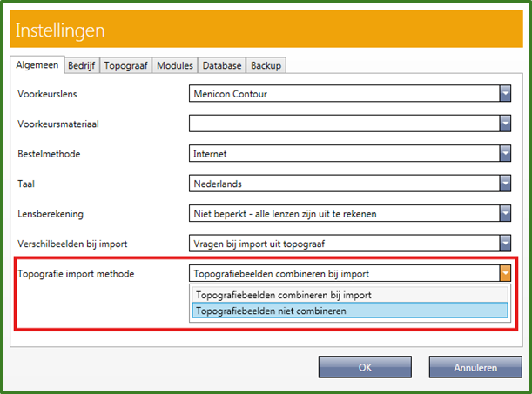
Task: Expand the Voorkeurslens dropdown arrow
Action: tap(504, 93)
